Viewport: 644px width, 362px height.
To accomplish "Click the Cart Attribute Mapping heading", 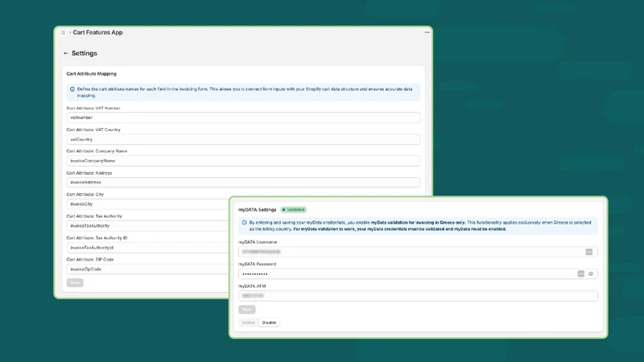I will [x=92, y=74].
